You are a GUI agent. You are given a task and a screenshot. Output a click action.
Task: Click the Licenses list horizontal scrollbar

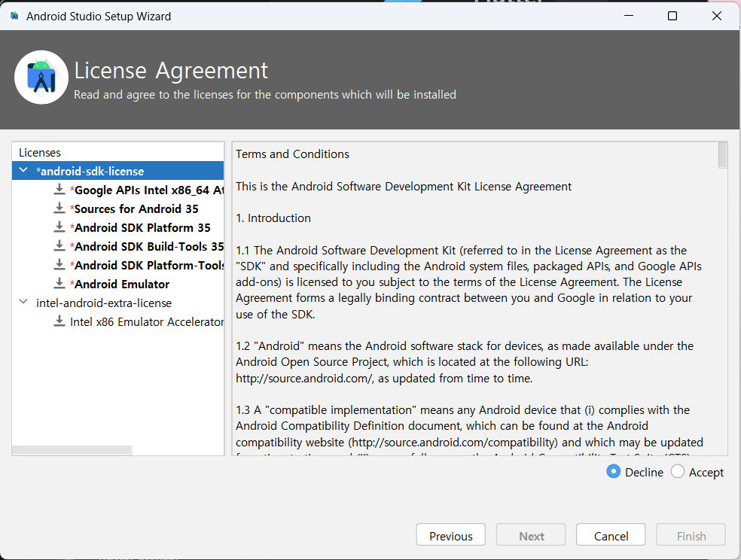click(72, 450)
